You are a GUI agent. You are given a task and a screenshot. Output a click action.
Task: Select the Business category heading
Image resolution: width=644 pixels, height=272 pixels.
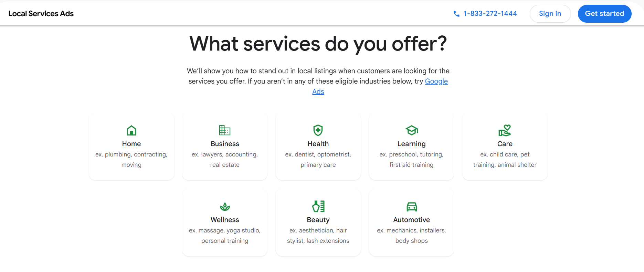coord(225,144)
